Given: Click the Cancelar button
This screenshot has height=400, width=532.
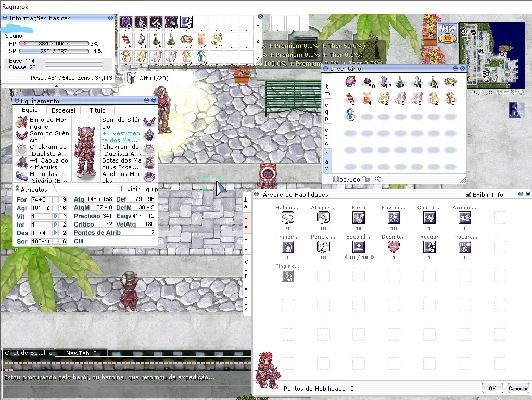Looking at the screenshot, I should 518,388.
